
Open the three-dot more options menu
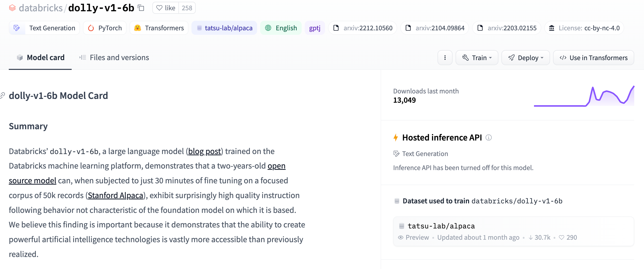pos(445,58)
